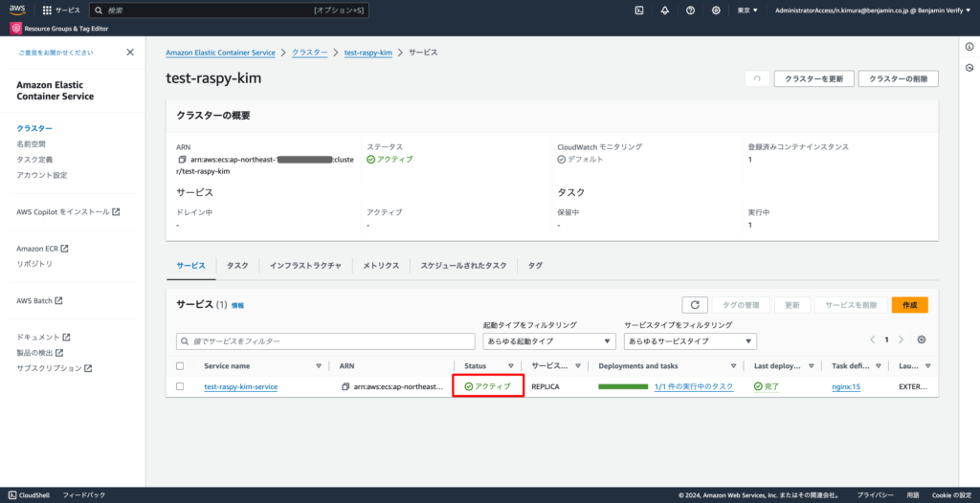Switch to the スケジュールされたタスク tab

(x=464, y=266)
